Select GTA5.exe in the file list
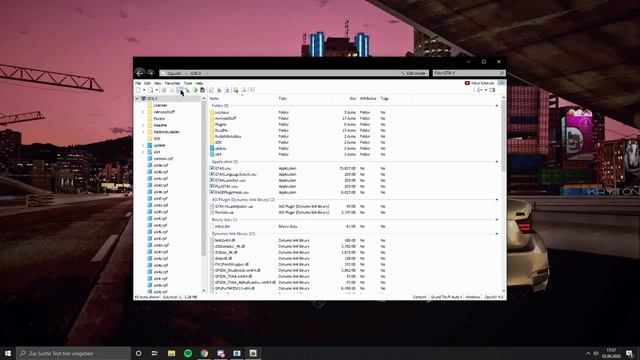Image resolution: width=640 pixels, height=360 pixels. click(223, 168)
